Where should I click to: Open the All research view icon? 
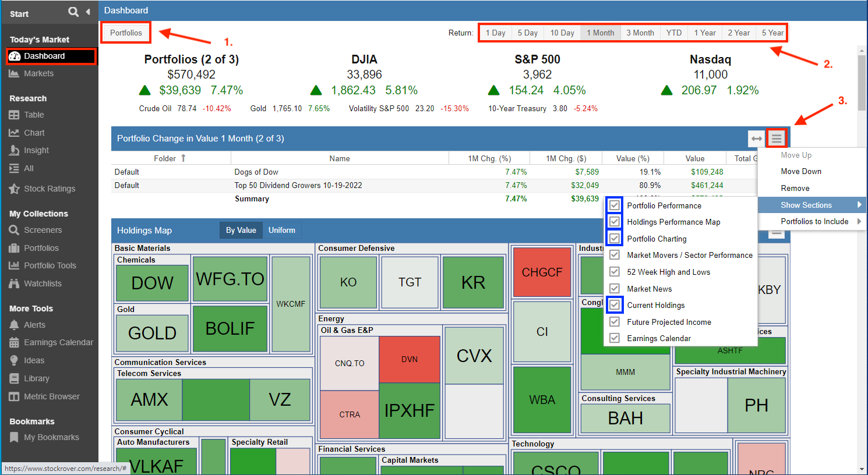pos(14,168)
